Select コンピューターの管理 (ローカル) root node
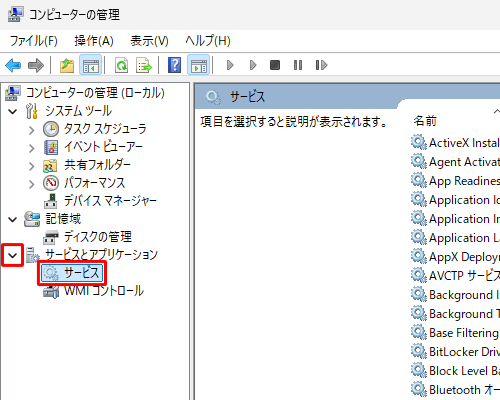Screen dimensions: 500x400 coord(95,93)
